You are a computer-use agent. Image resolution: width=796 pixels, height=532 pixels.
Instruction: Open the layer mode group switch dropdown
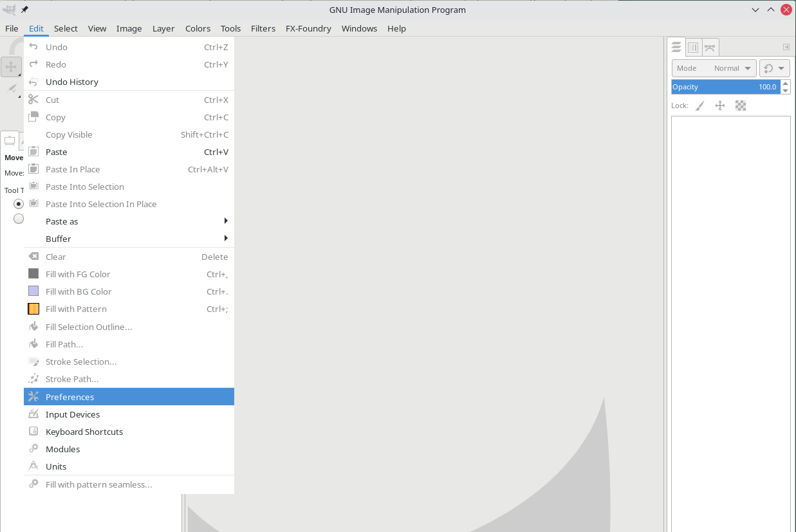pyautogui.click(x=775, y=68)
